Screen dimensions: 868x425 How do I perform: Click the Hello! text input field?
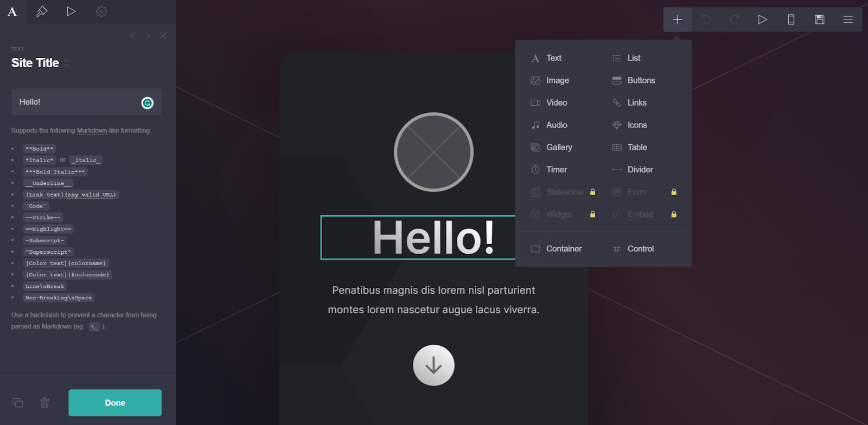86,102
